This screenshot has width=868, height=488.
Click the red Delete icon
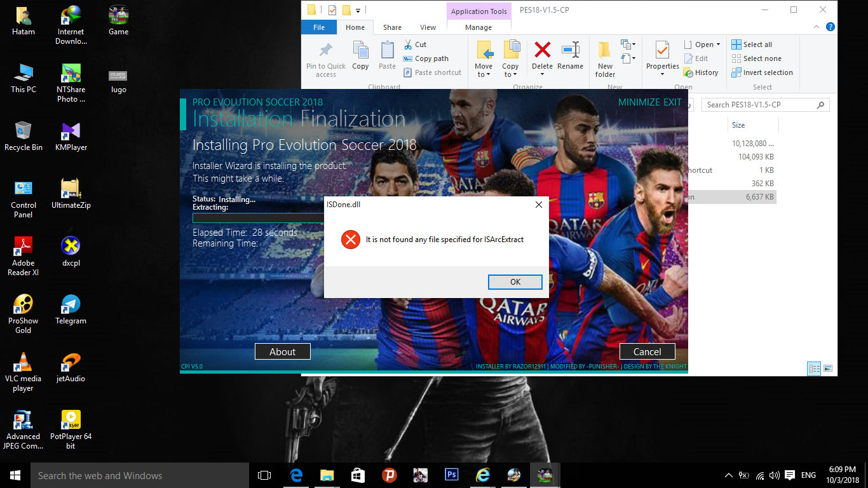click(x=542, y=51)
